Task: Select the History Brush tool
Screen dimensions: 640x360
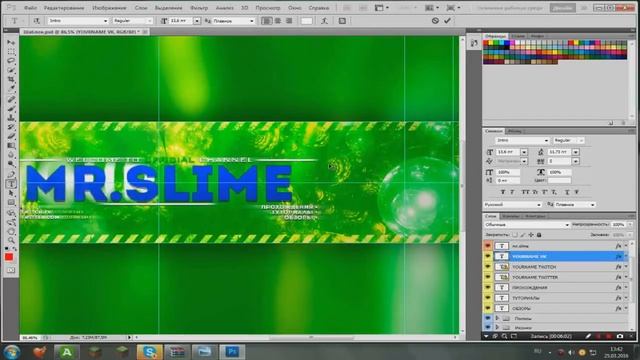Action: click(11, 127)
